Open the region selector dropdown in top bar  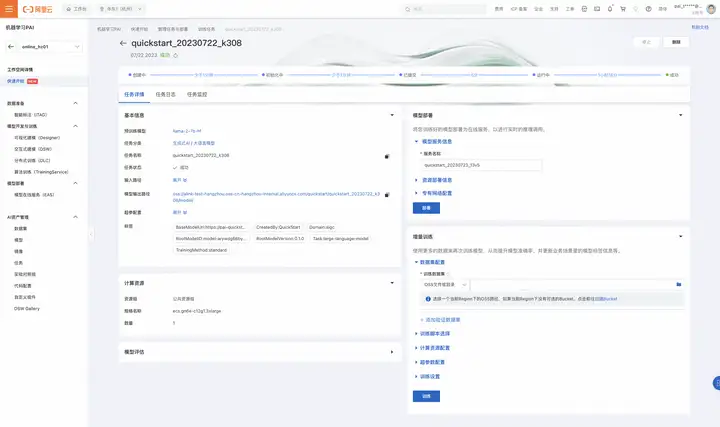pos(121,9)
